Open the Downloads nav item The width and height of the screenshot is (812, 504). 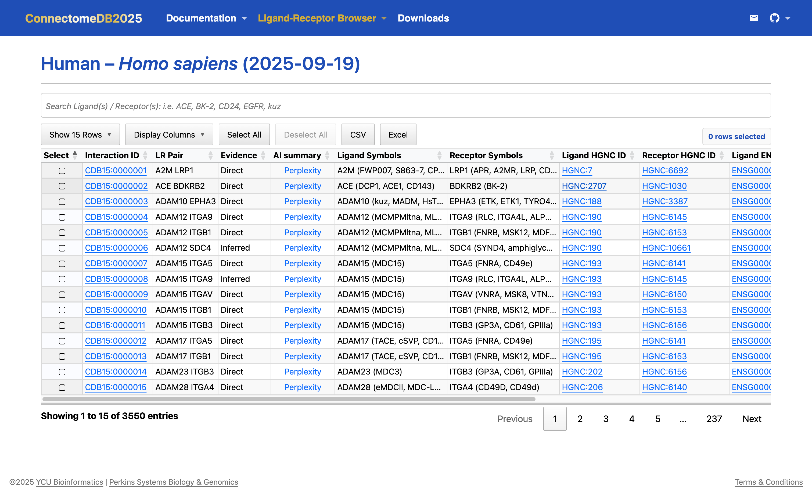pyautogui.click(x=423, y=18)
